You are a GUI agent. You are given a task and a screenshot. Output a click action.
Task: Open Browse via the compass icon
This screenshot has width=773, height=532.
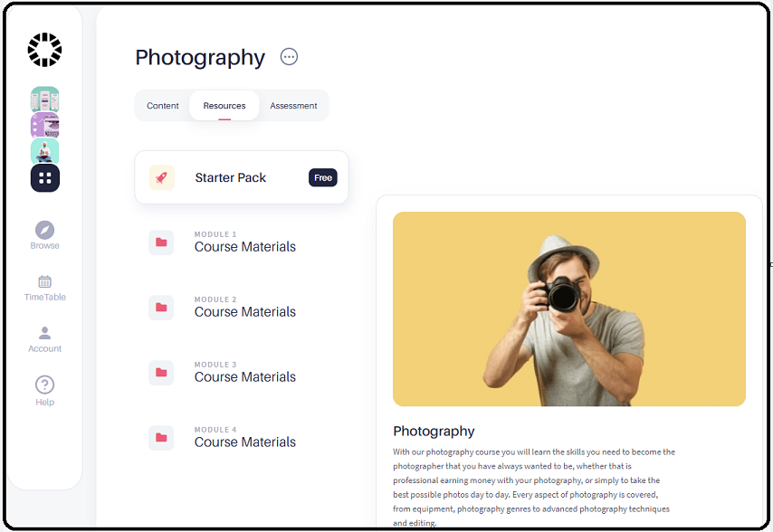(x=45, y=230)
